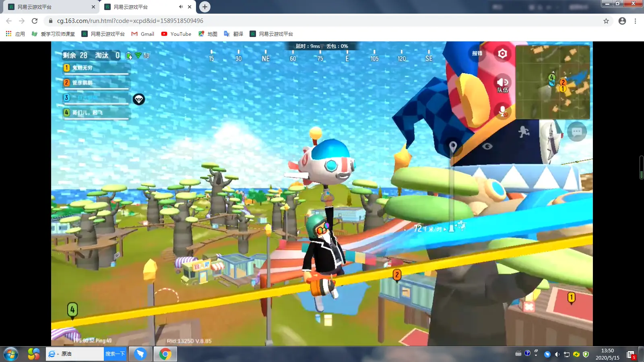Mute the tab via speaker icon
This screenshot has height=362, width=644.
[181, 7]
